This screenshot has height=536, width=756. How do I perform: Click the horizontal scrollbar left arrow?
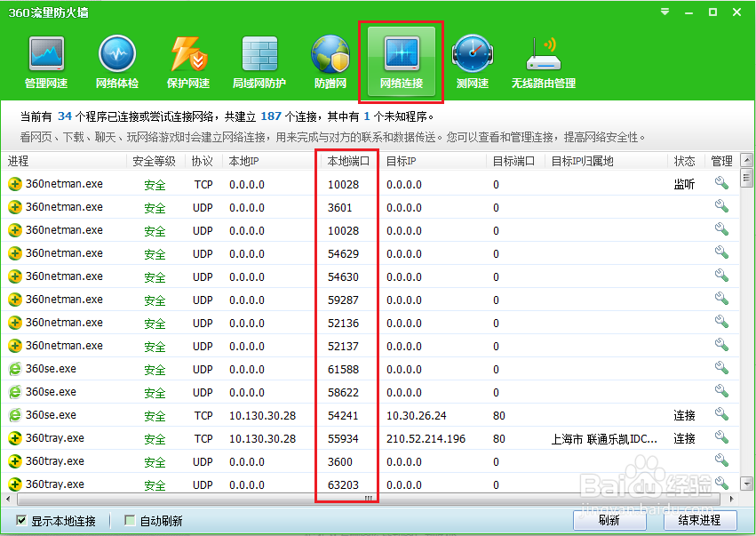coord(8,499)
